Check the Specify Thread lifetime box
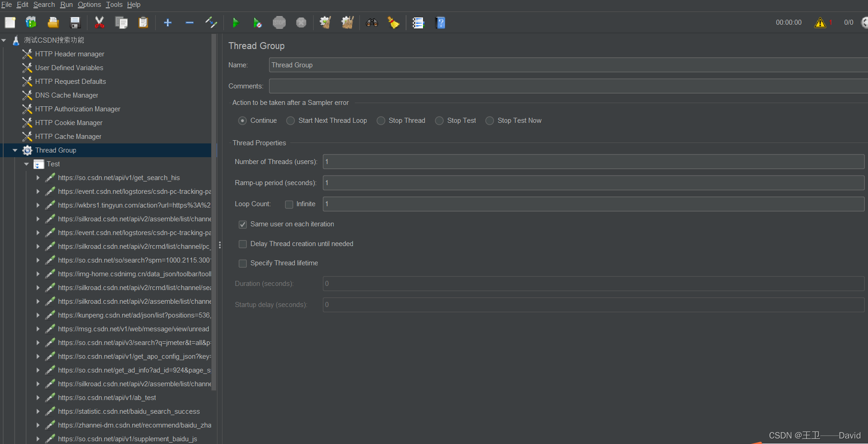 [x=243, y=263]
